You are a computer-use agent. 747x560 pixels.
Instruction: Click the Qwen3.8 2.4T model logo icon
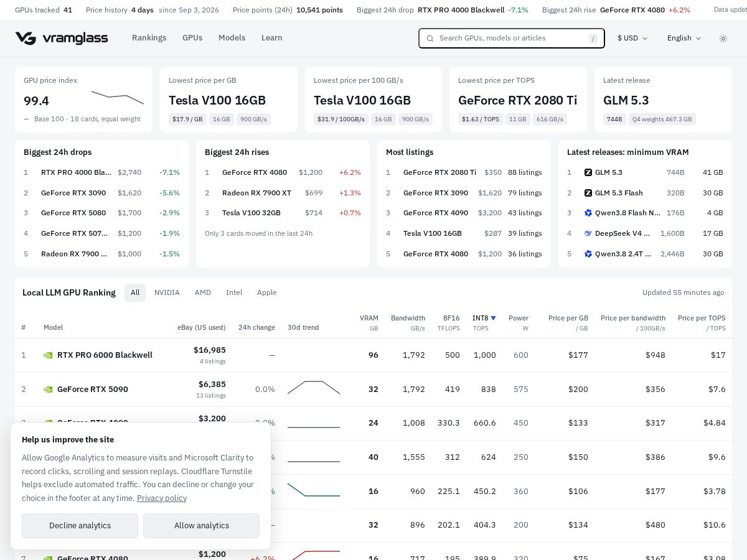(x=588, y=254)
